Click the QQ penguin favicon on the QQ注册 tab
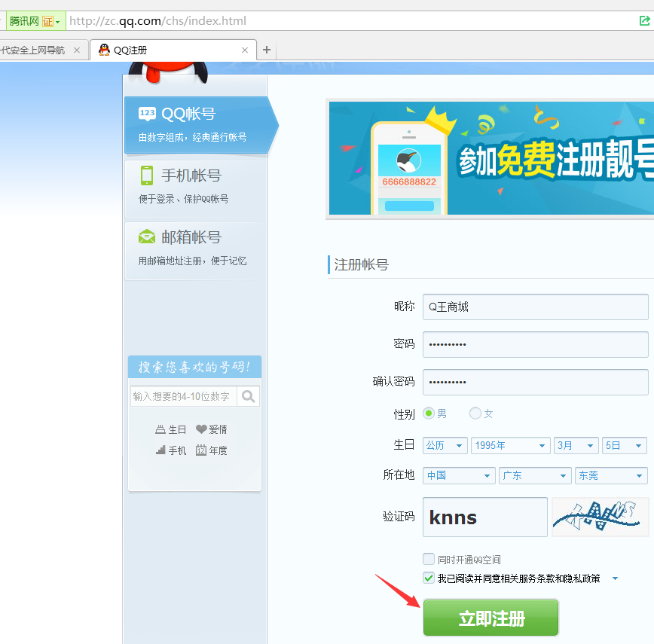654x644 pixels. tap(104, 50)
